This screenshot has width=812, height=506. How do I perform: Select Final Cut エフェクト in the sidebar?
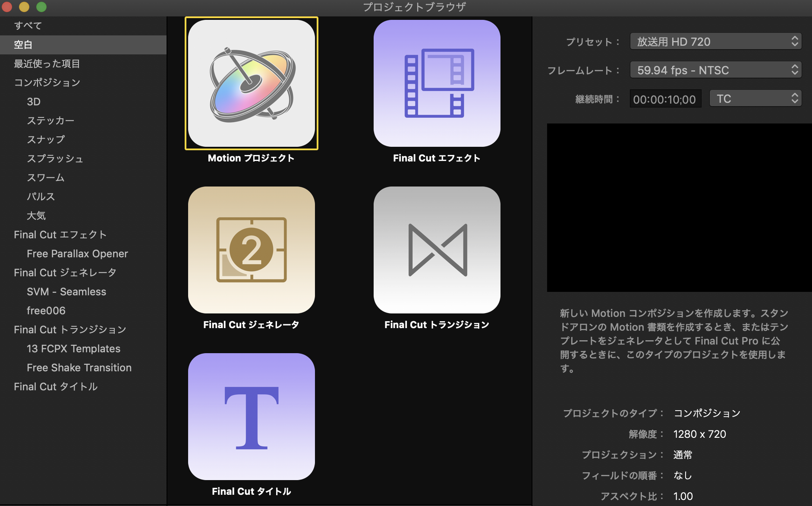tap(83, 235)
